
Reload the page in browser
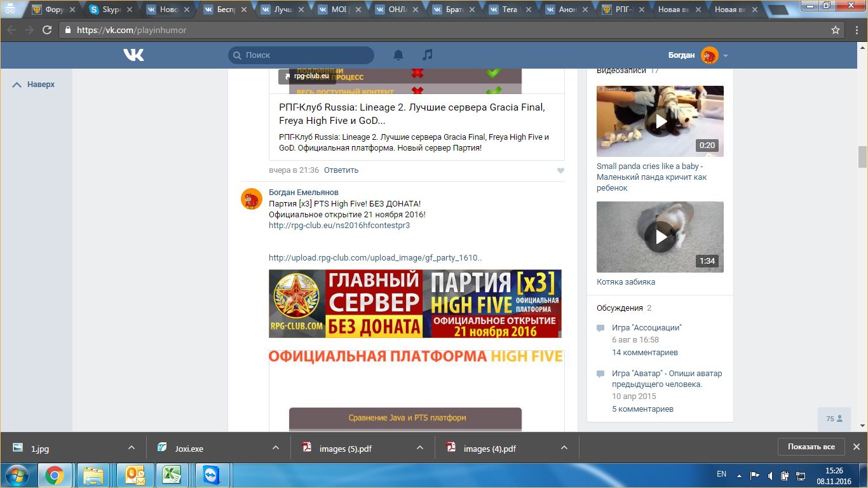47,30
